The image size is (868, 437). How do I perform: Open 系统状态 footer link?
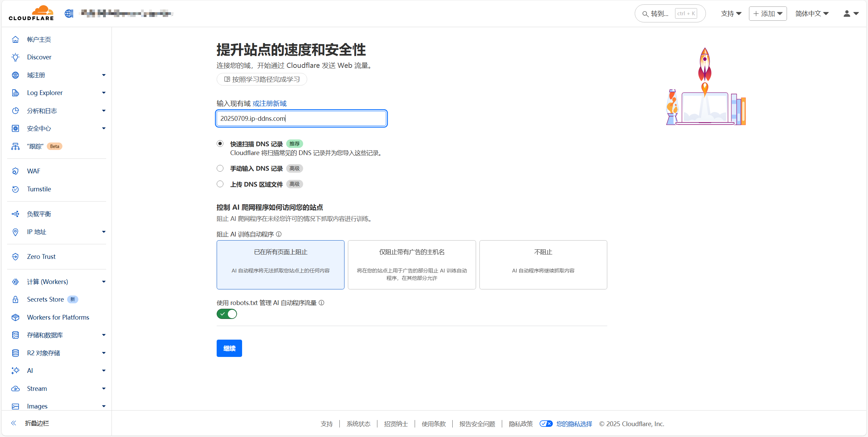click(x=358, y=424)
